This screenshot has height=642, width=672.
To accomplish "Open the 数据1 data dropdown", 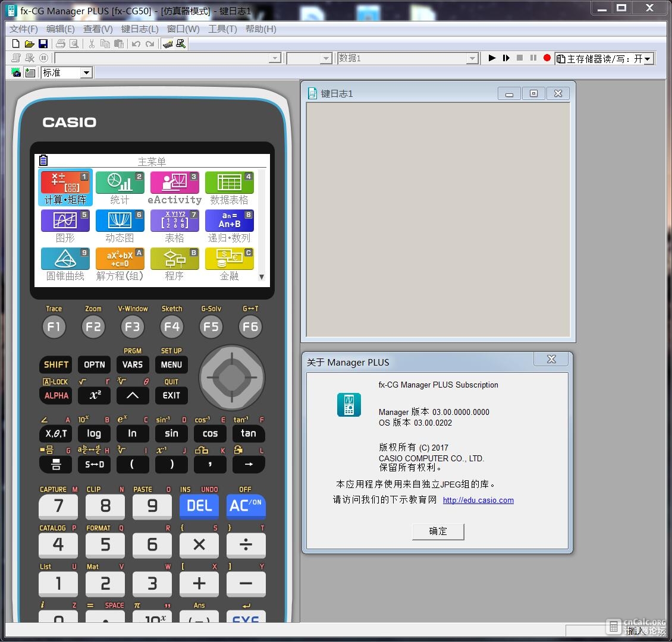I will 472,58.
